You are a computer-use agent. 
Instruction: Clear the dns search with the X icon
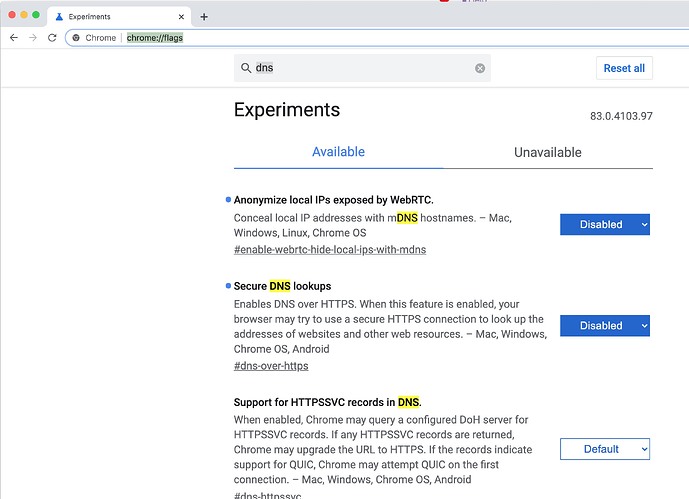coord(480,68)
